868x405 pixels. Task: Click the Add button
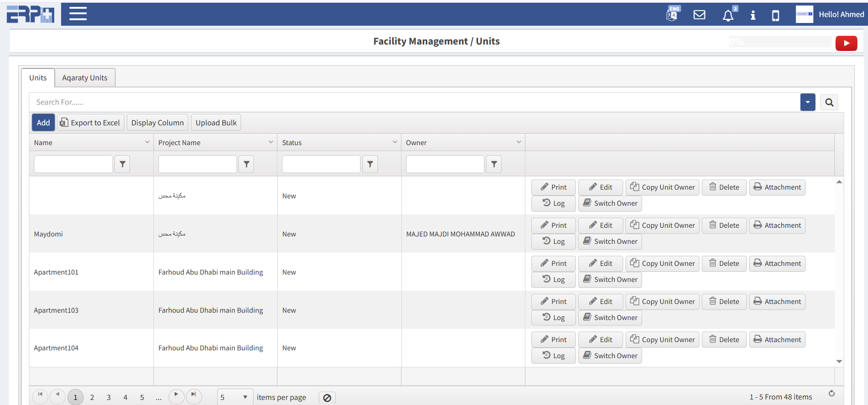43,123
